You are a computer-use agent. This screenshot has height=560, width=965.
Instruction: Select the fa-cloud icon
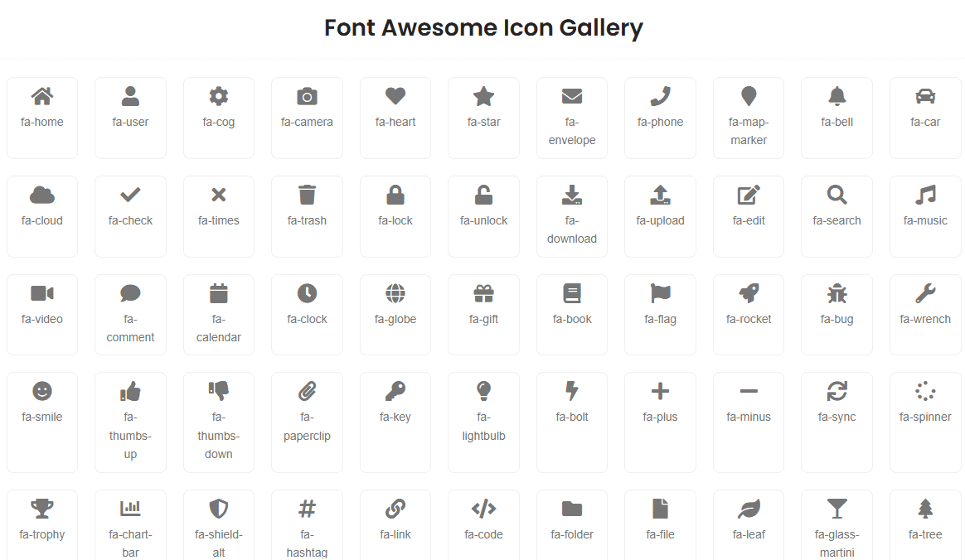click(41, 195)
